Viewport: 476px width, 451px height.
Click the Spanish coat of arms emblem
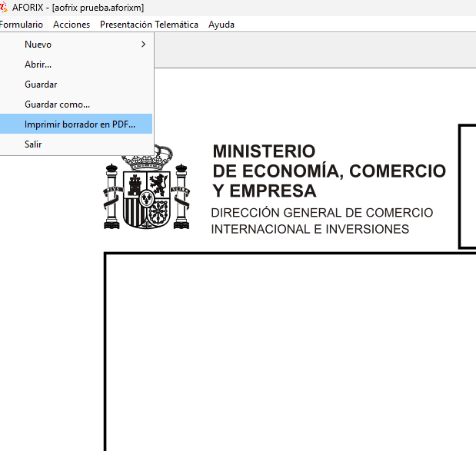click(146, 191)
